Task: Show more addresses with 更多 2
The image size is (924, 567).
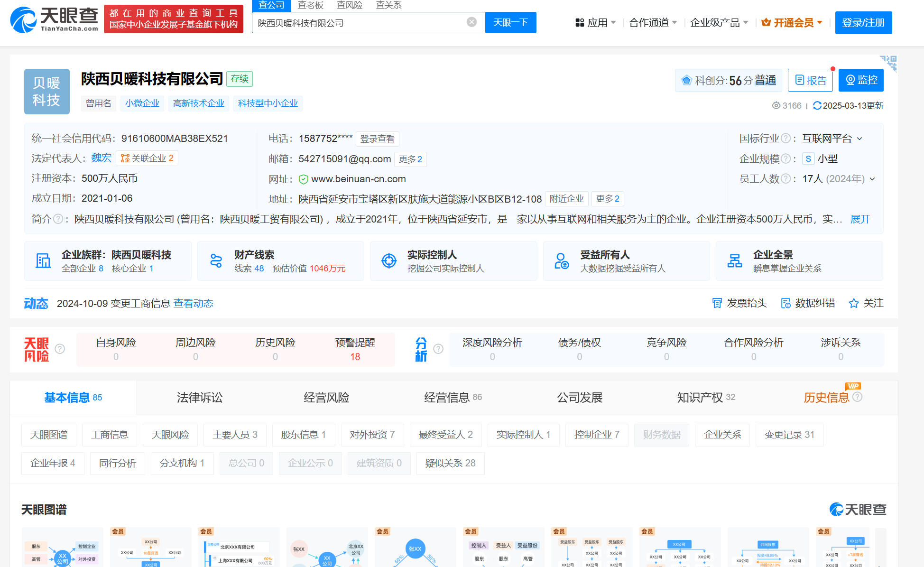Action: click(x=608, y=199)
